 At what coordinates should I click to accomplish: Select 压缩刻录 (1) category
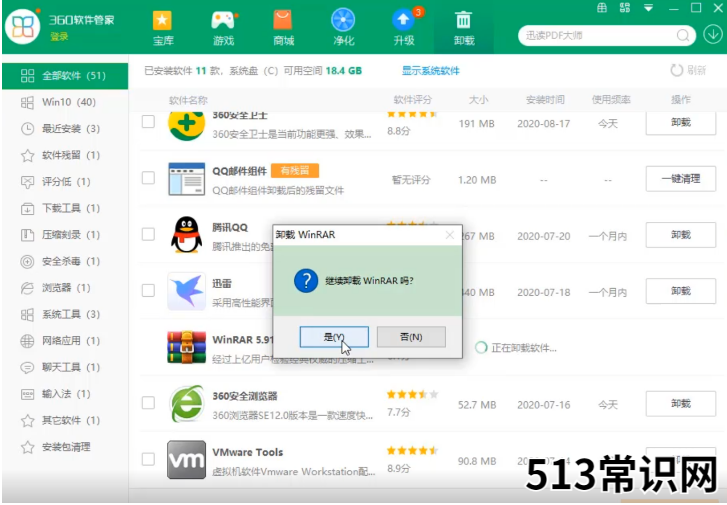tap(65, 235)
